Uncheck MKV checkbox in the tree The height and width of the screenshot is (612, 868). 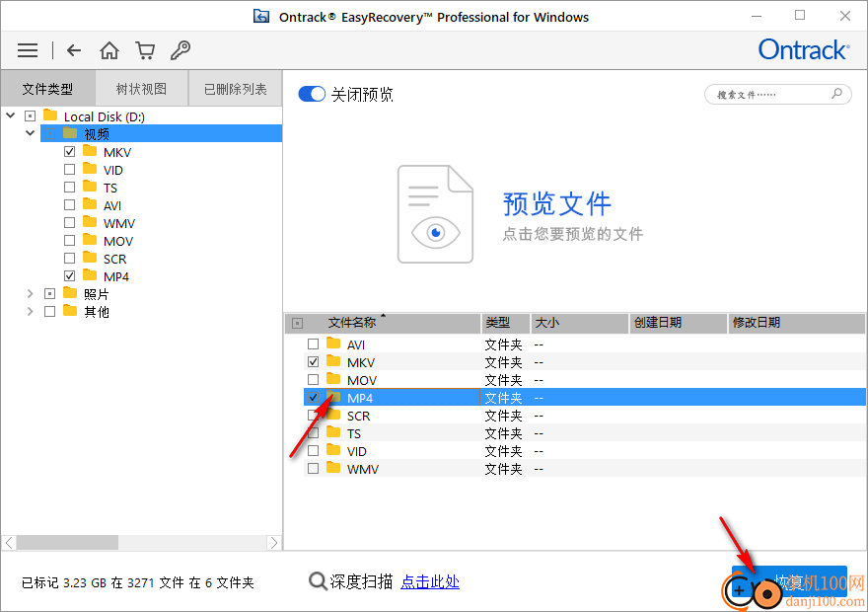[x=69, y=151]
